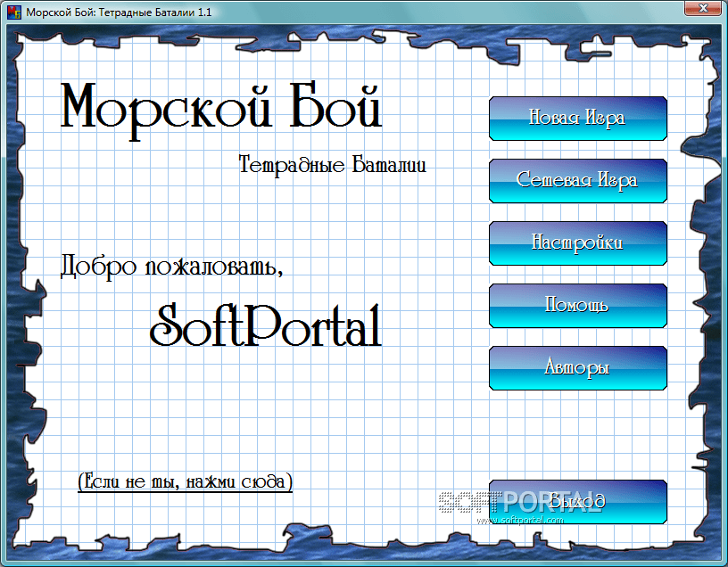Close the Морской Бой window
Image resolution: width=728 pixels, height=567 pixels.
tap(703, 7)
